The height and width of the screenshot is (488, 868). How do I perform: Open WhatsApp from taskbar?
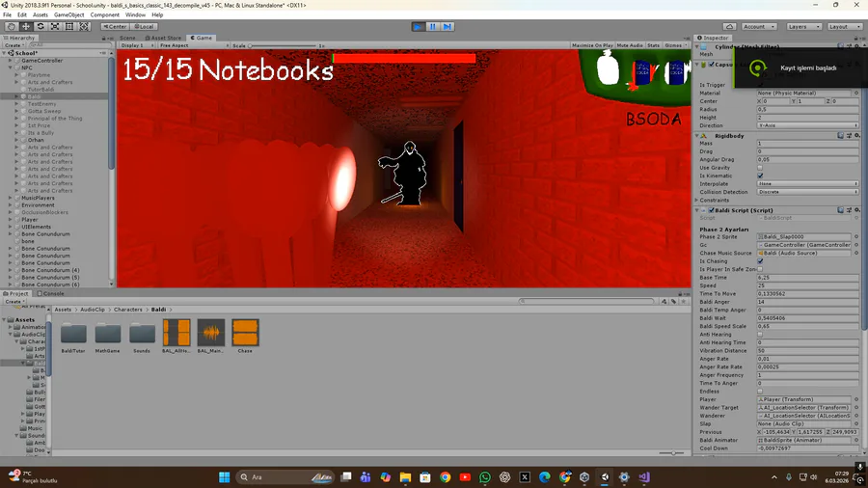pyautogui.click(x=485, y=477)
